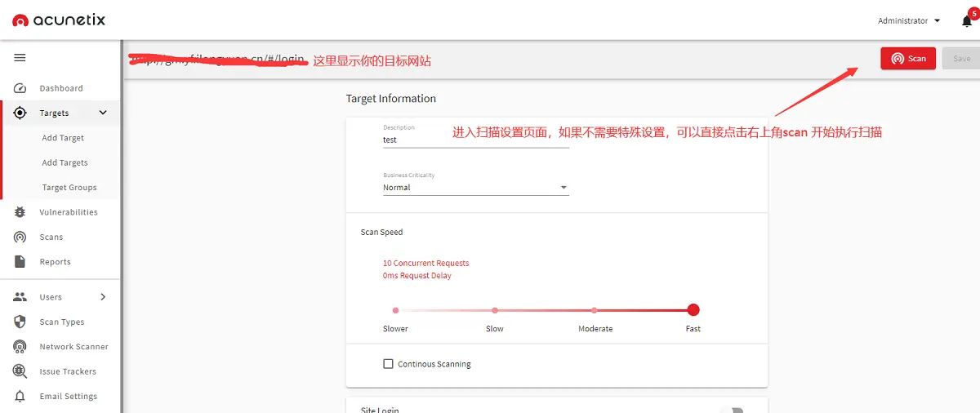Viewport: 980px width, 413px height.
Task: Set scan speed slider to Moderate
Action: pyautogui.click(x=594, y=310)
